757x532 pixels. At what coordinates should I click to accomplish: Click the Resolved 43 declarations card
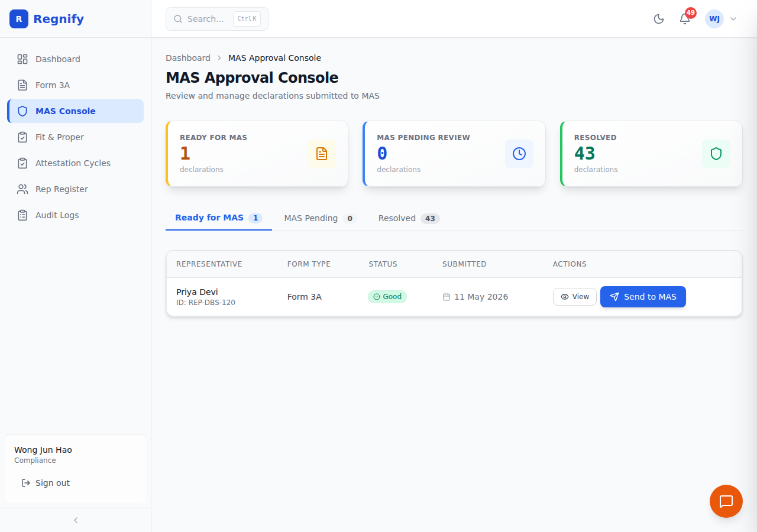coord(651,154)
